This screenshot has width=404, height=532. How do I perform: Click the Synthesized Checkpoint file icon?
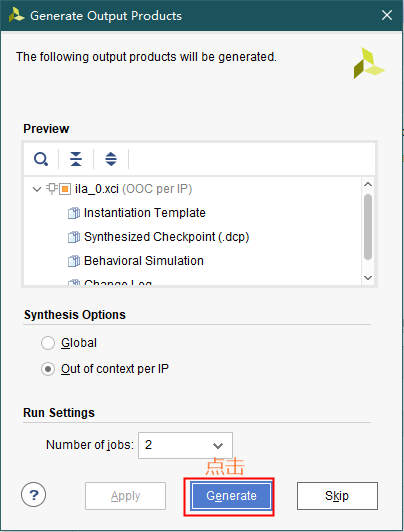[x=74, y=237]
